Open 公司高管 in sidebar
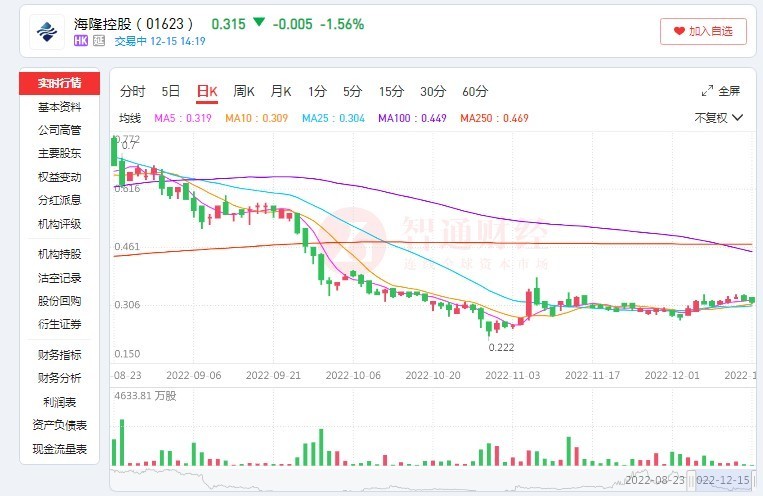 click(59, 130)
